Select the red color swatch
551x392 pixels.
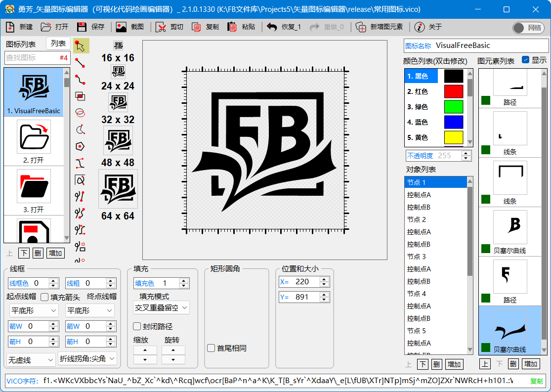[453, 91]
